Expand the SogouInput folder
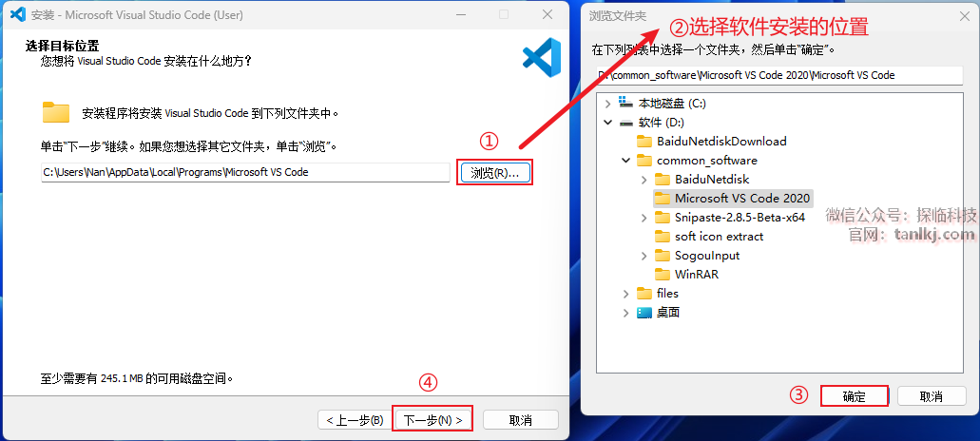The width and height of the screenshot is (980, 441). coord(644,256)
